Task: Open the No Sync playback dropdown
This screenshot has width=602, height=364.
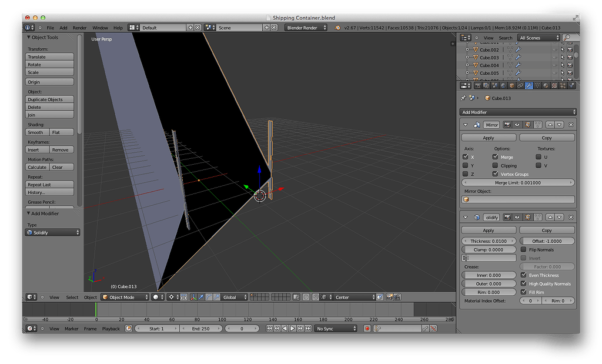Action: point(336,329)
